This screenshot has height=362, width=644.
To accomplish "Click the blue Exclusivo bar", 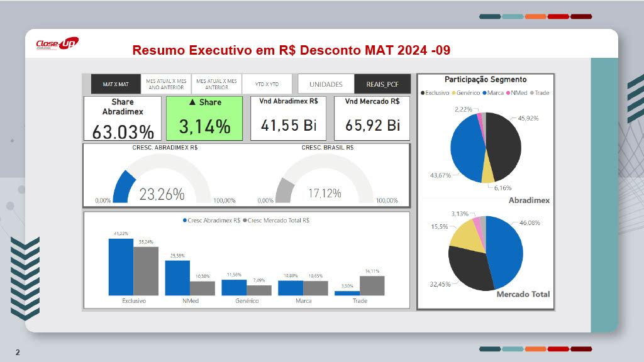I will [121, 267].
